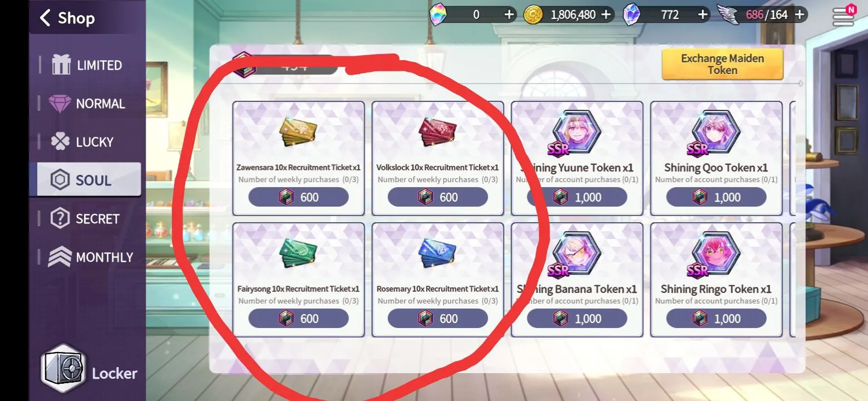Open the Locker safe icon

[x=63, y=368]
